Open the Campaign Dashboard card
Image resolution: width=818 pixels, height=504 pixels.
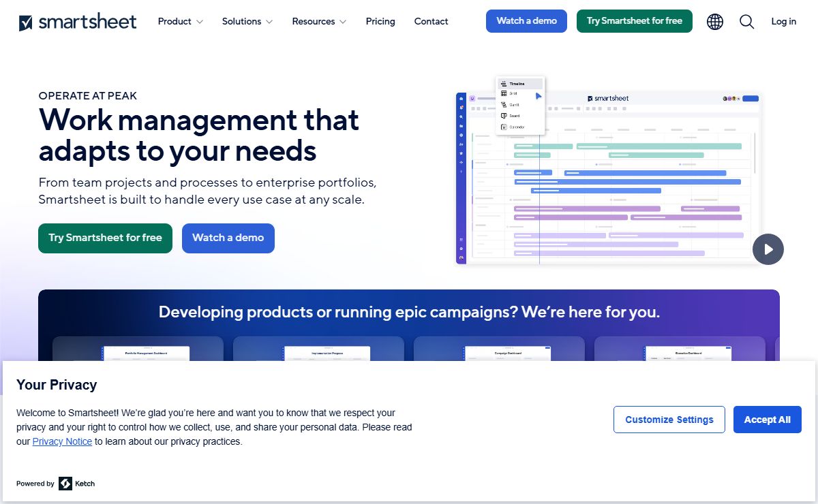(499, 349)
